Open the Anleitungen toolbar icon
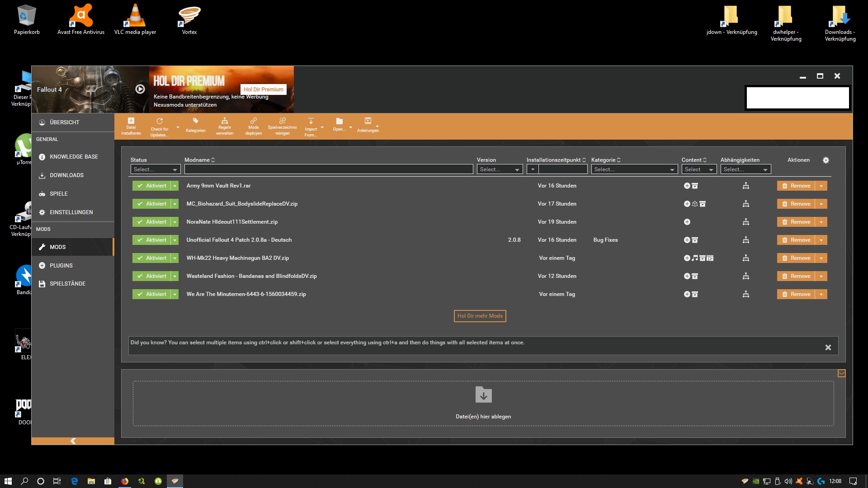The height and width of the screenshot is (488, 868). point(368,121)
